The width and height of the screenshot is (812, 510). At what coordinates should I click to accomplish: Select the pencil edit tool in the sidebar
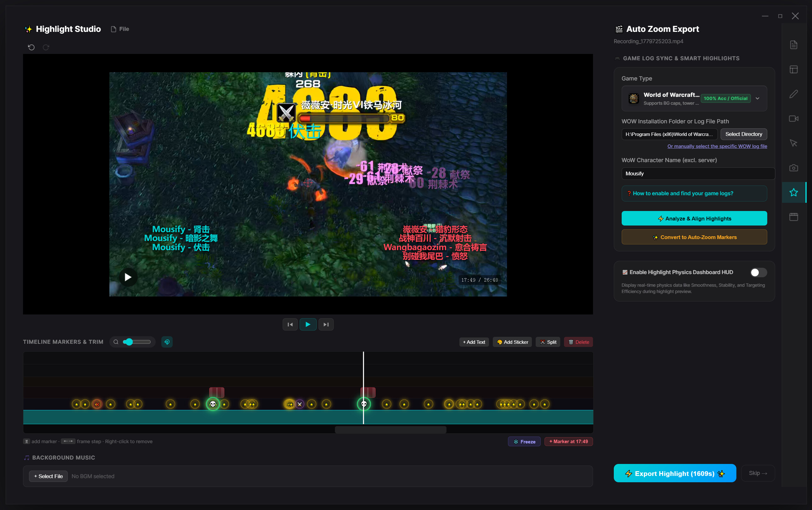(x=793, y=94)
